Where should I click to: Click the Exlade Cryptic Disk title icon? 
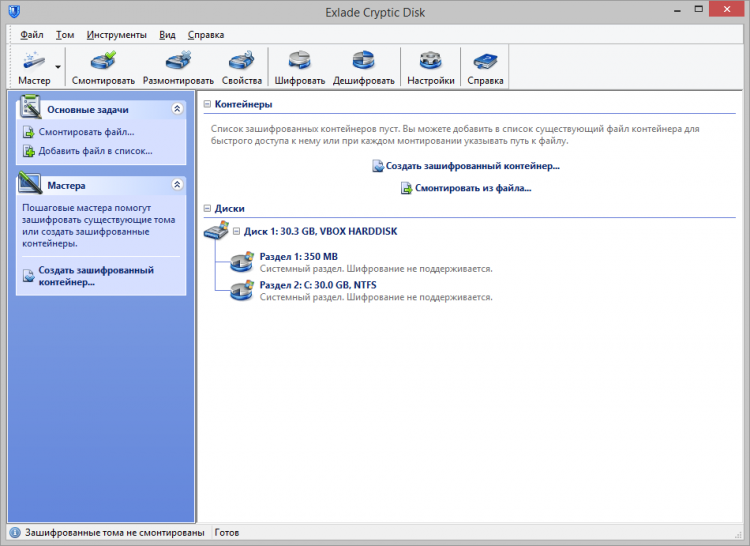click(x=14, y=11)
